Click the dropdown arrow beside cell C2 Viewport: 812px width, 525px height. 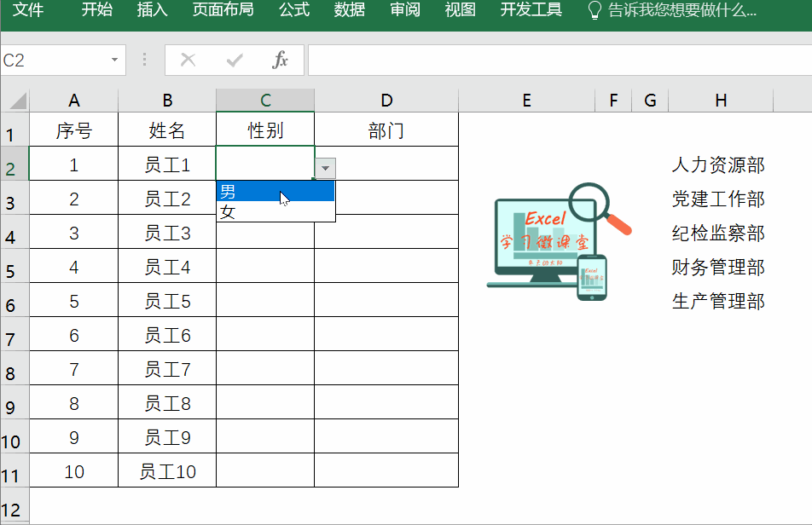(x=325, y=168)
